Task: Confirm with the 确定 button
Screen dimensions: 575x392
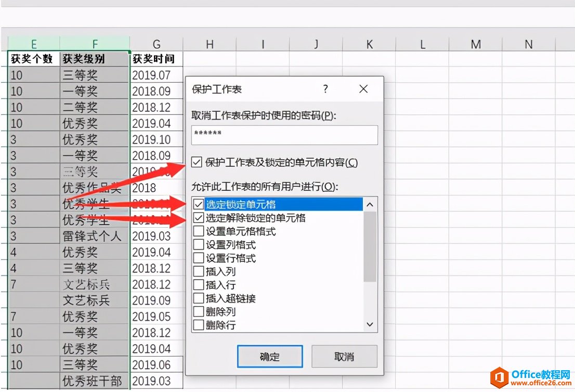Action: point(270,357)
